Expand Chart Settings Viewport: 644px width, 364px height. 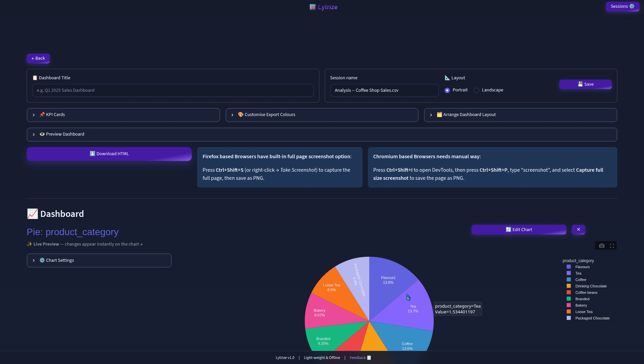tap(99, 260)
